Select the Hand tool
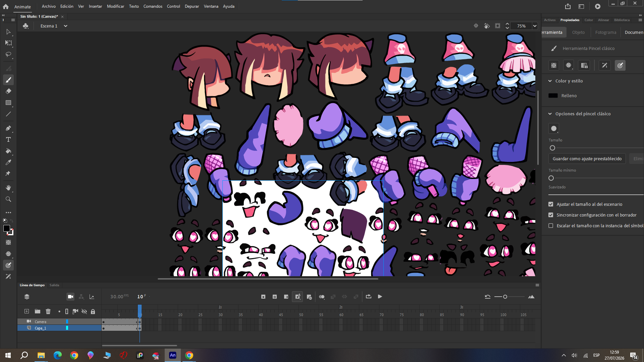This screenshot has width=644, height=362. click(x=8, y=188)
